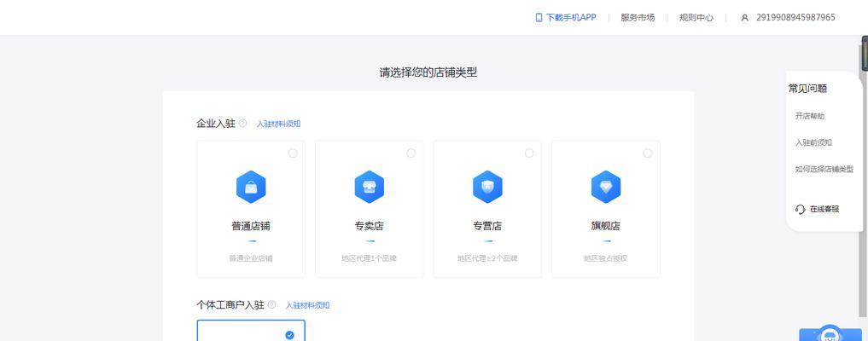868x341 pixels.
Task: Click the 专卖店 storefront hexagon icon
Action: 370,187
